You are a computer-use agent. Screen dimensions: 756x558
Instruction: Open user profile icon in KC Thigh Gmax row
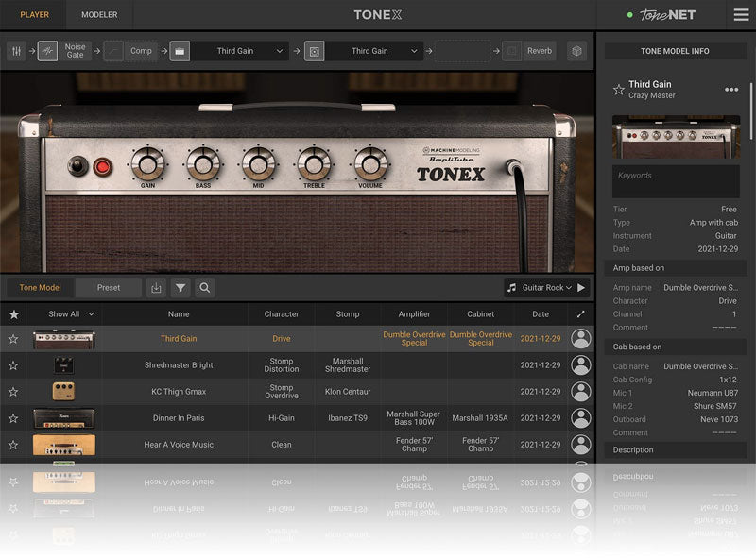[x=581, y=392]
